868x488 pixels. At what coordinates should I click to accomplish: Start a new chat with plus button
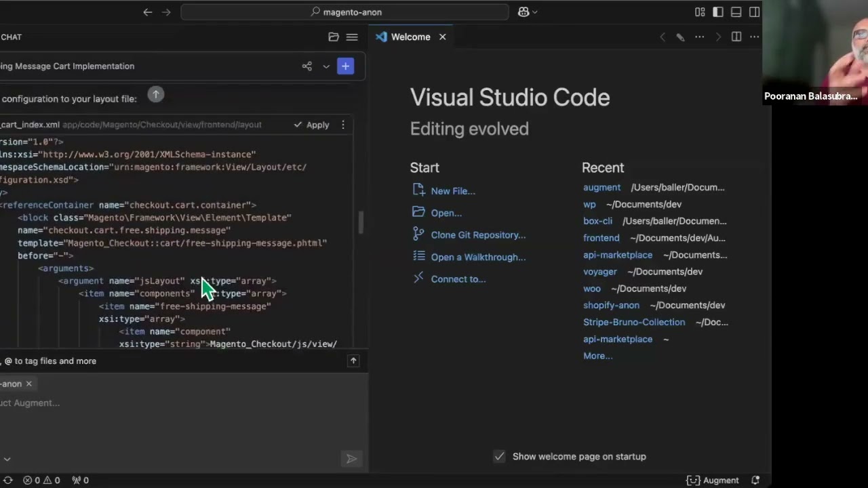pyautogui.click(x=345, y=66)
